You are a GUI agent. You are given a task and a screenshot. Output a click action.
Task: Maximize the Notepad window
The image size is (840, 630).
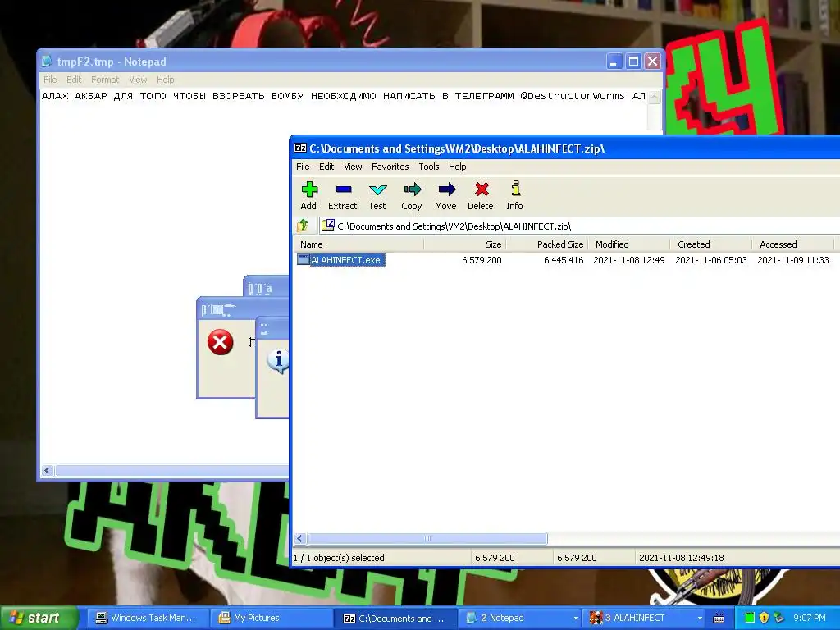click(633, 62)
